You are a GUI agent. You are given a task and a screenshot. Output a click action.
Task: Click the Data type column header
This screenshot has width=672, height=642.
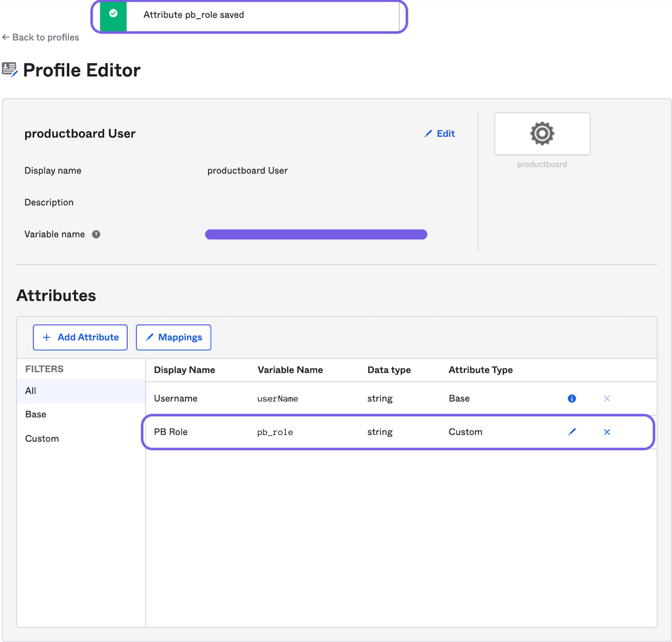[x=389, y=370]
